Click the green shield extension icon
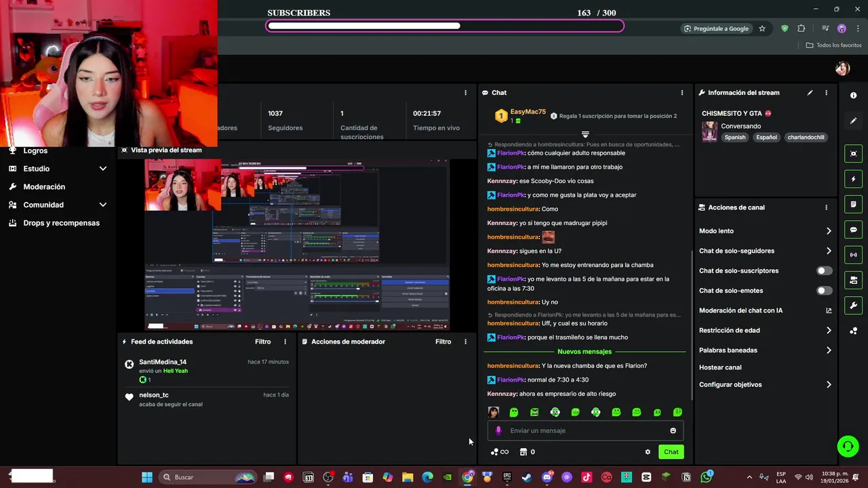868x488 pixels. click(785, 28)
